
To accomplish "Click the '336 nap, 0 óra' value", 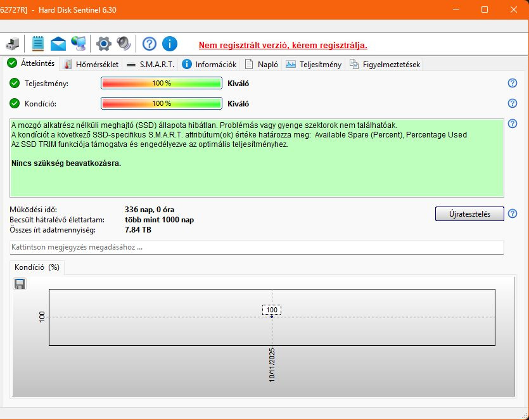I will pos(150,210).
